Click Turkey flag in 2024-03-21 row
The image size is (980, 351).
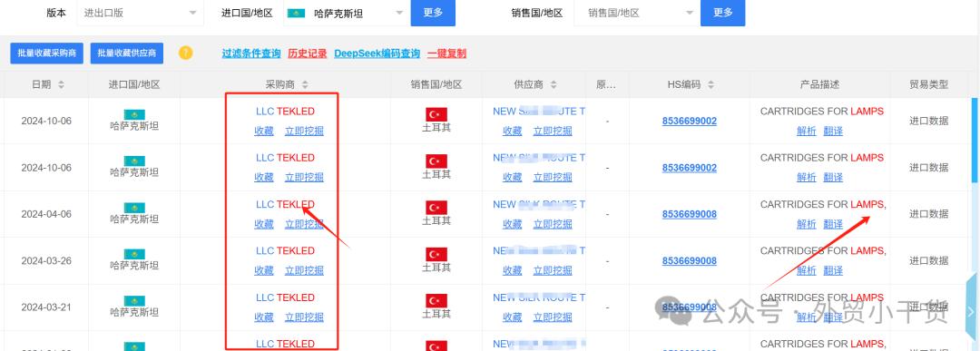click(436, 301)
